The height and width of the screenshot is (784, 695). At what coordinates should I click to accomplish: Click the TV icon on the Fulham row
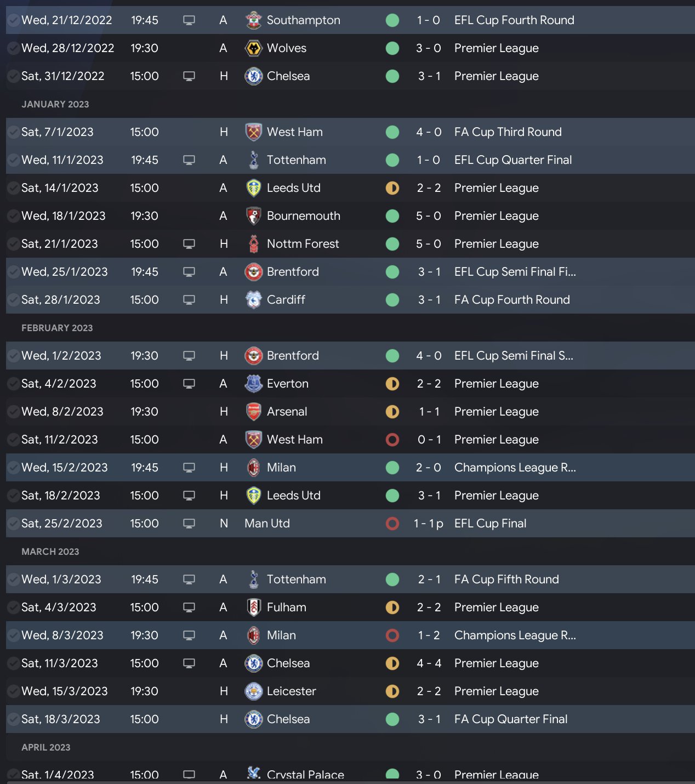[189, 607]
